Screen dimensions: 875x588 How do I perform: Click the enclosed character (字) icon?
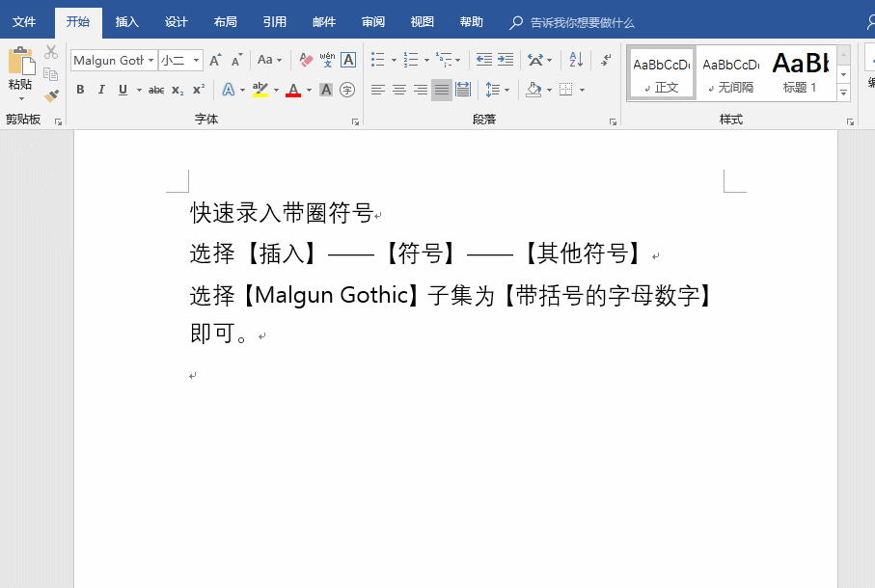click(x=347, y=90)
